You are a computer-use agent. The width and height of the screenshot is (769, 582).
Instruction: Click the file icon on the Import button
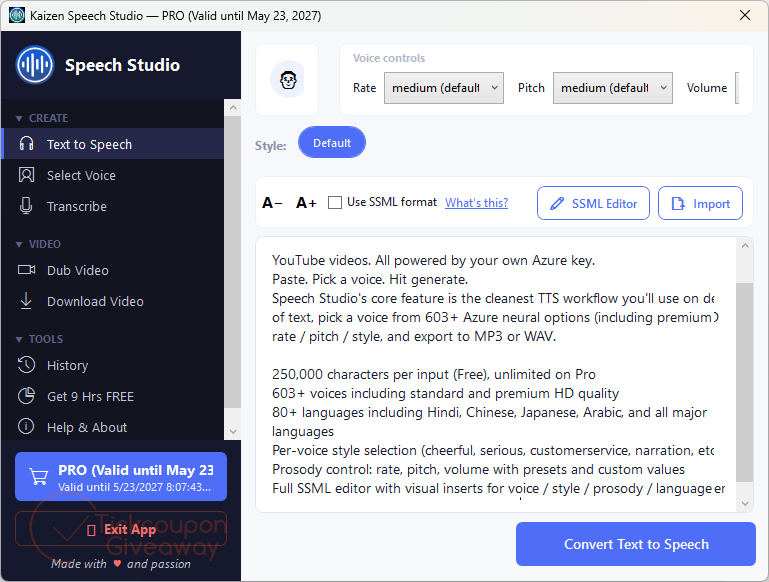(x=678, y=203)
